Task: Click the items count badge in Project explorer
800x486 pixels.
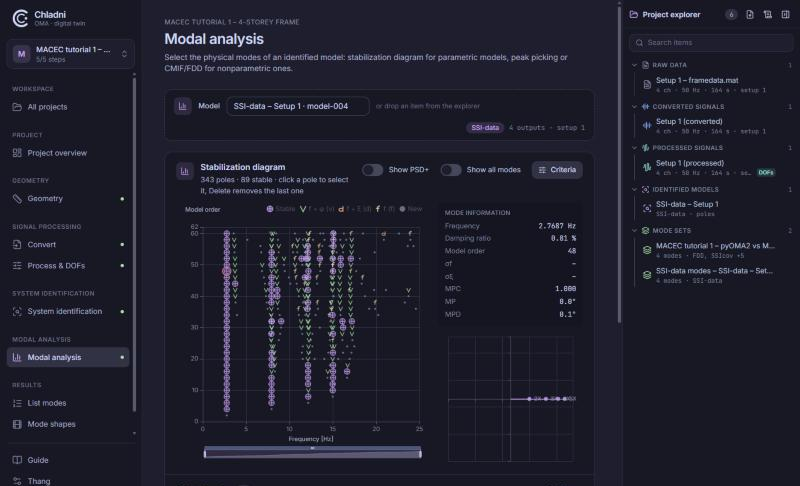Action: [x=731, y=15]
